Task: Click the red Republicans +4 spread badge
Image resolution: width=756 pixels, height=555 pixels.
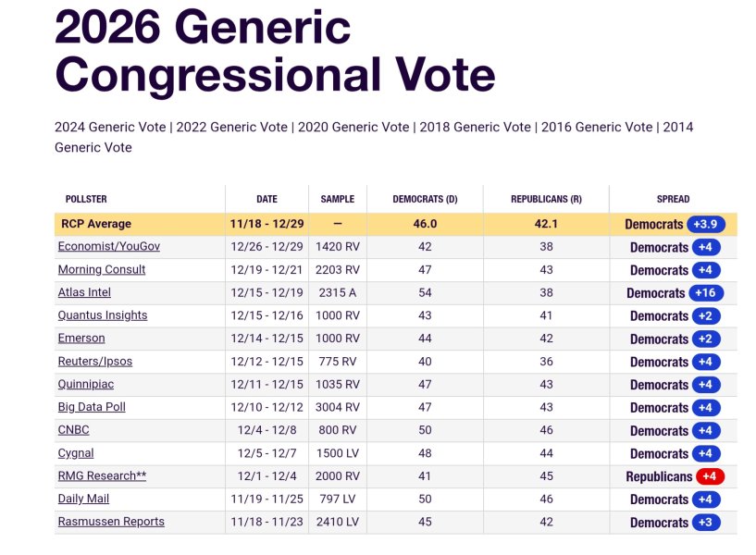Action: [711, 477]
